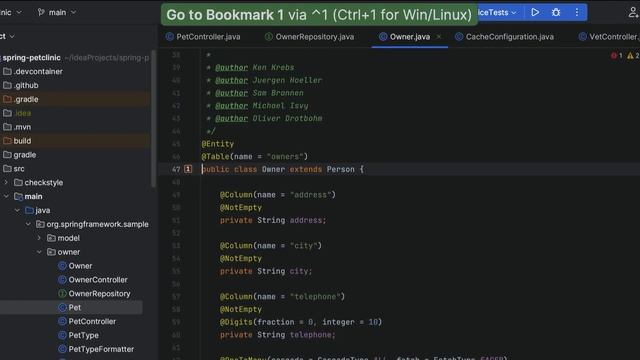The image size is (640, 360).
Task: Click author Oliver Drotbohm javadoc line
Action: pyautogui.click(x=264, y=118)
